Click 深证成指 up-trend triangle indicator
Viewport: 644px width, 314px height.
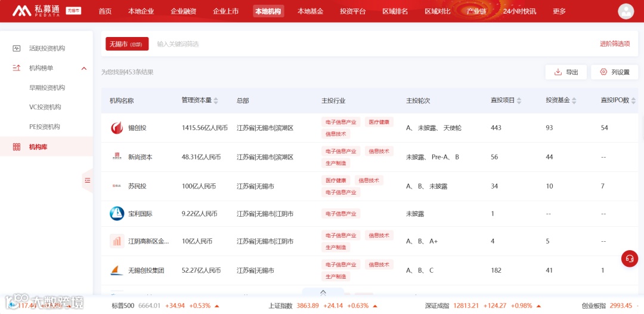538,306
